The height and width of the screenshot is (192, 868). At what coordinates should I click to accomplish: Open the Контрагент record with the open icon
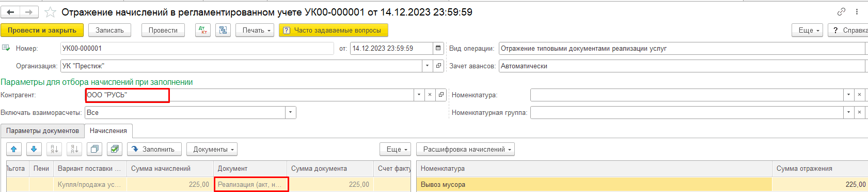pyautogui.click(x=441, y=95)
